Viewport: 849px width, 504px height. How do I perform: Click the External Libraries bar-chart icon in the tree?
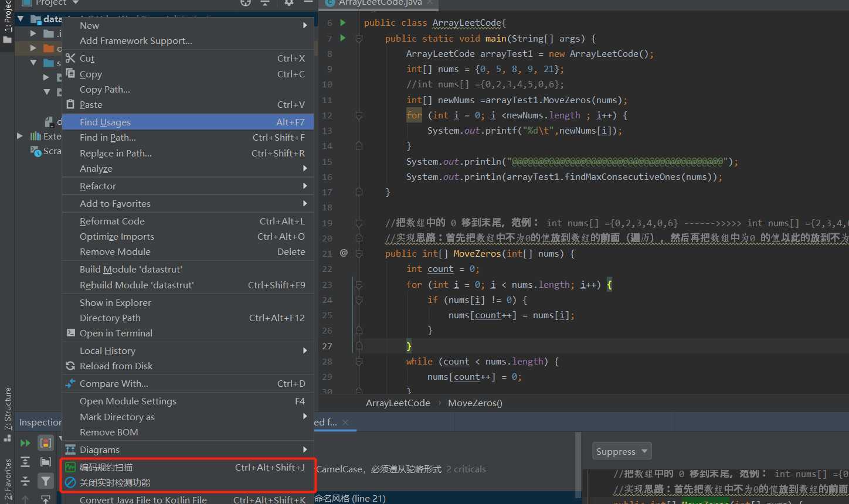coord(36,136)
